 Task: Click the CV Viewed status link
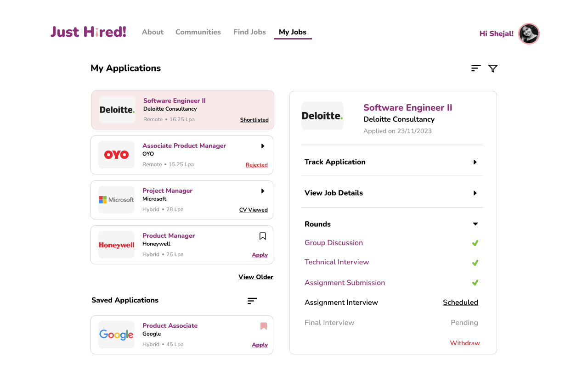(254, 210)
